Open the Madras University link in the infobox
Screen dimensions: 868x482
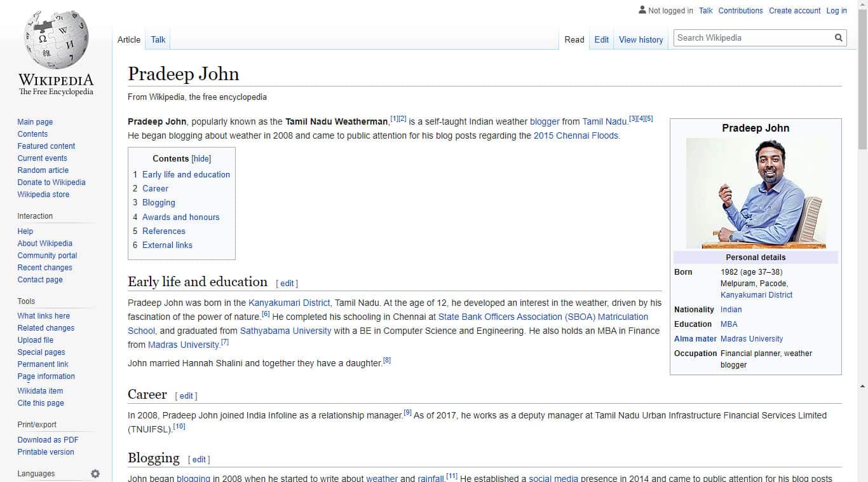tap(752, 339)
